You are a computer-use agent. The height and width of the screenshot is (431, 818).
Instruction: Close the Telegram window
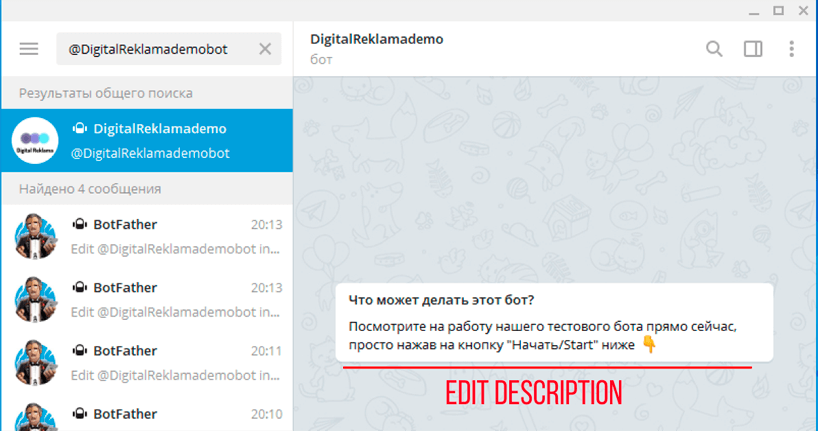803,10
